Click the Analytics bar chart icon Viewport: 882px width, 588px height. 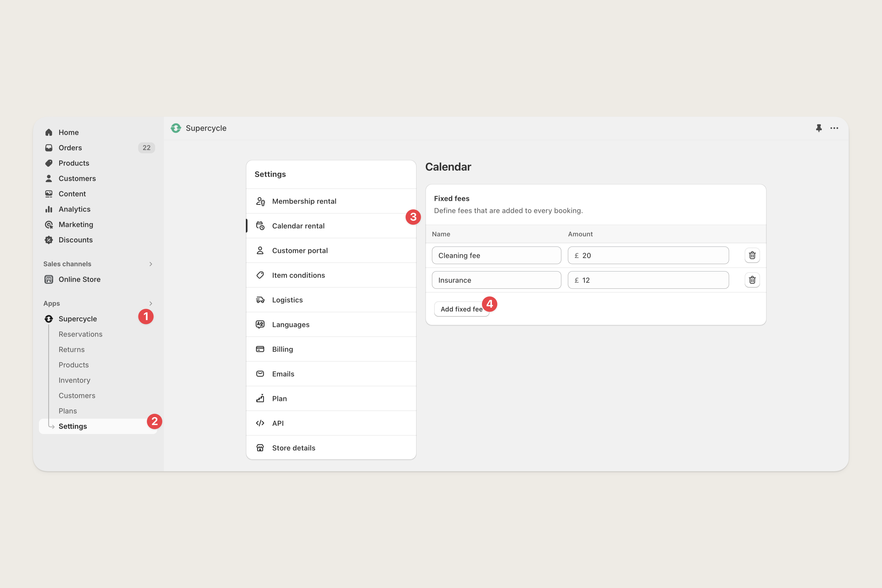coord(49,209)
